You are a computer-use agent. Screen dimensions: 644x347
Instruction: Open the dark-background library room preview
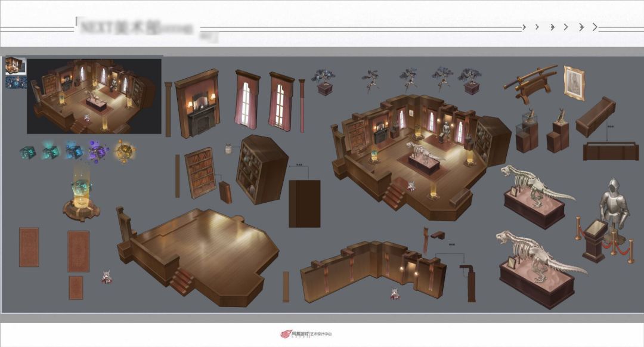[x=94, y=96]
